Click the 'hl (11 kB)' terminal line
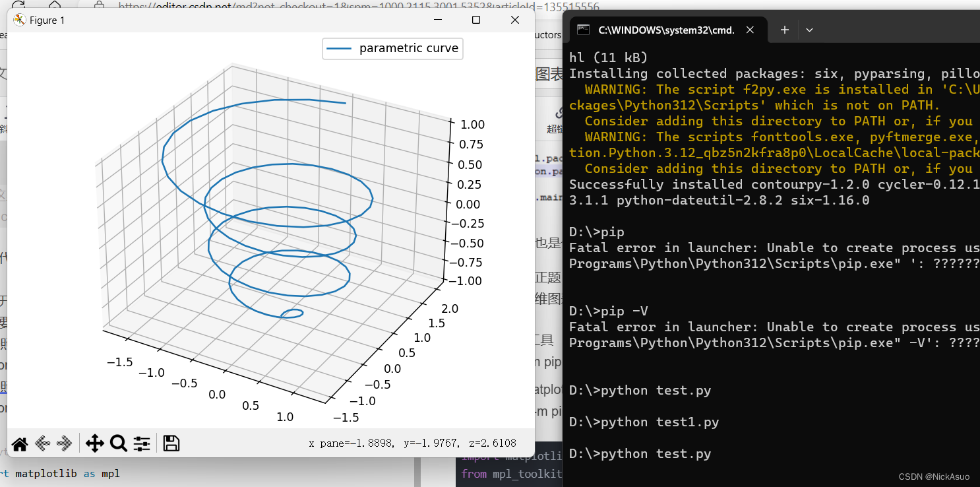 point(608,57)
